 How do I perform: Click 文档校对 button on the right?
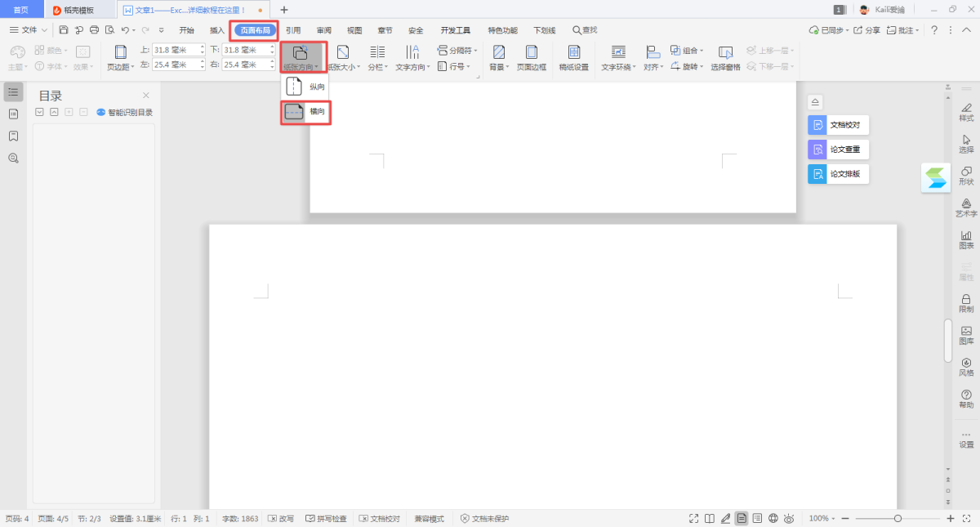[x=838, y=125]
